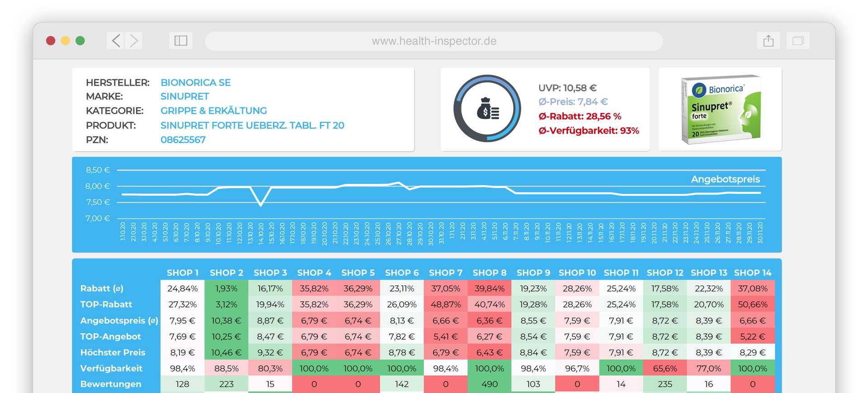Screen dimensions: 868x393
Task: Click the 10,46 € Höchster Preis cell
Action: [x=226, y=352]
